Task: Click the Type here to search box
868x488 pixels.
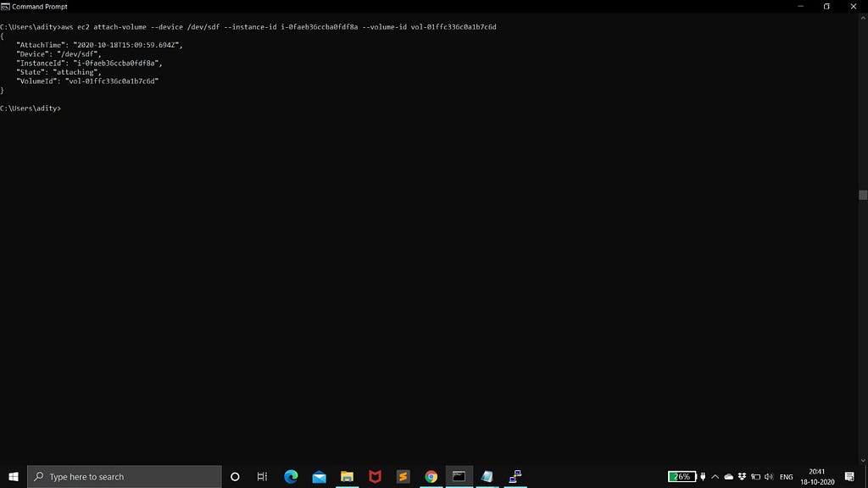Action: tap(125, 476)
